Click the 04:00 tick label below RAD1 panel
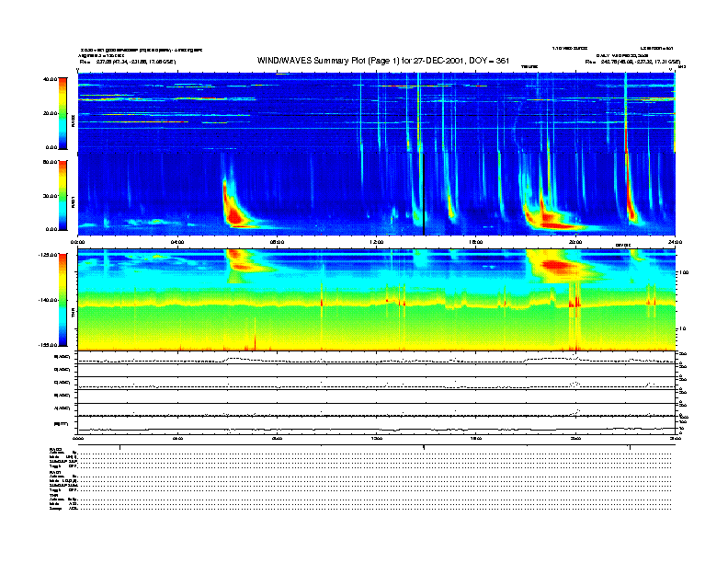Viewport: 728px width, 563px height. 177,242
